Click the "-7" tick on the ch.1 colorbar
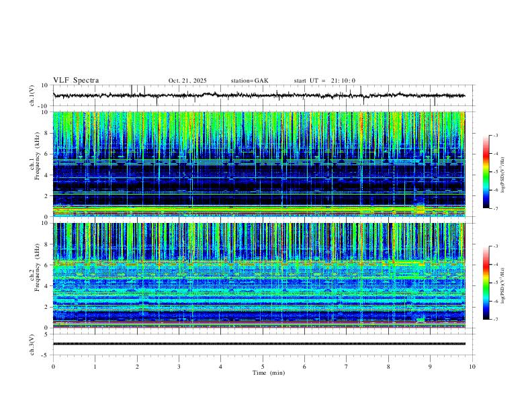Screen dimensions: 532x411 (495, 208)
